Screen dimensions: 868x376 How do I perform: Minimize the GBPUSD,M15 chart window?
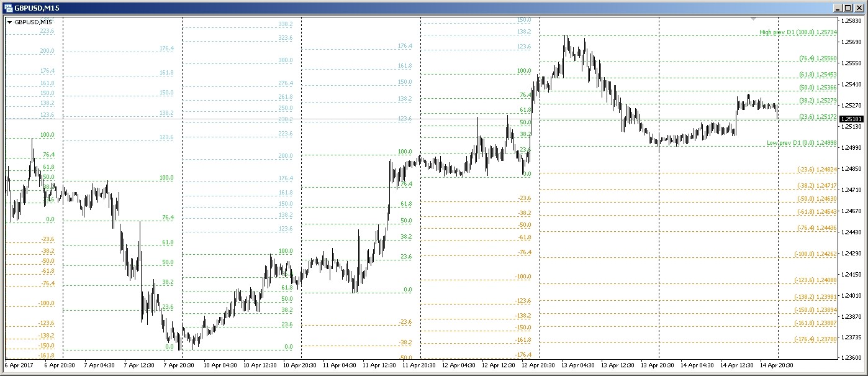[838, 8]
